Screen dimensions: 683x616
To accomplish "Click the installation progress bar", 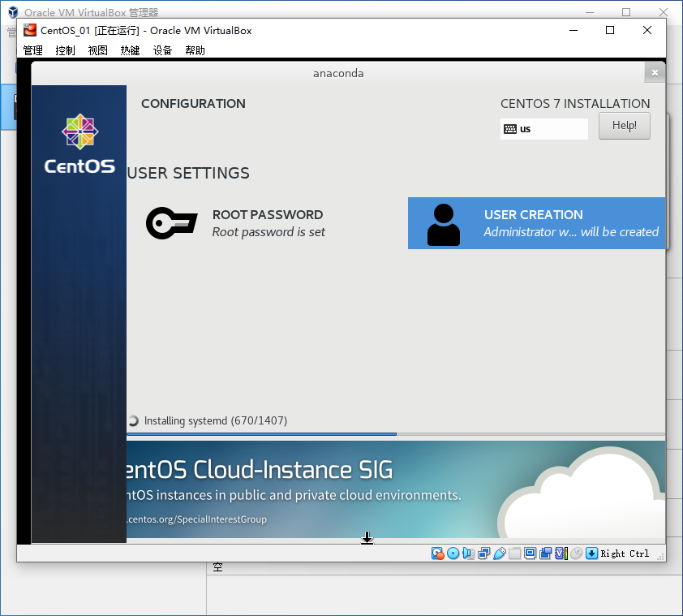I will pyautogui.click(x=396, y=434).
